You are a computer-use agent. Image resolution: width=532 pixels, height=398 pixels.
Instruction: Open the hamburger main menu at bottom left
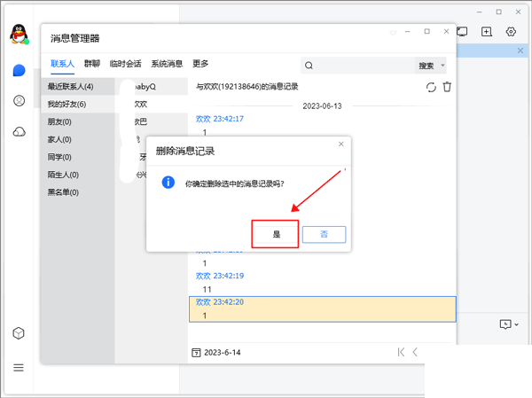coord(19,367)
